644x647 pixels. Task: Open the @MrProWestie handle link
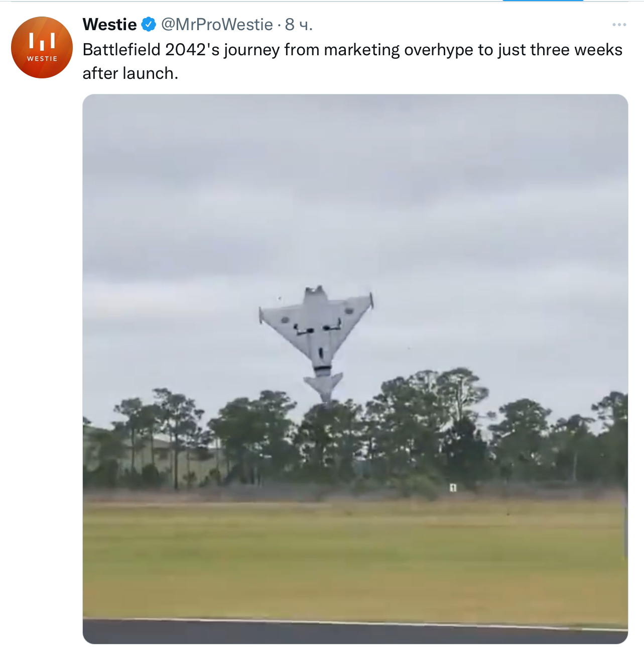(x=217, y=24)
